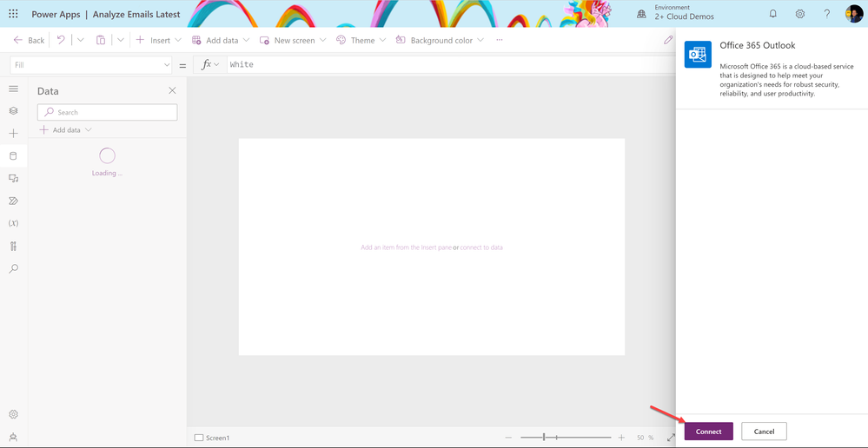
Task: Click the Analyze Emails Latest app title
Action: (x=136, y=15)
